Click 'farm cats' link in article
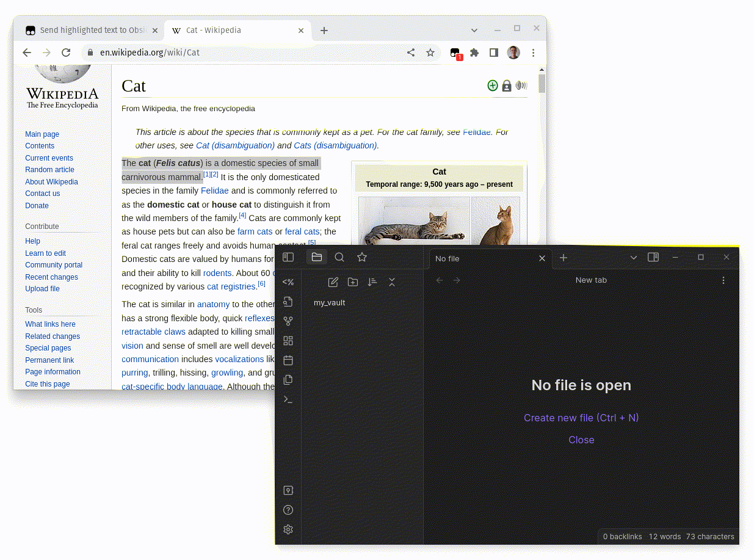This screenshot has width=754, height=560. tap(255, 231)
